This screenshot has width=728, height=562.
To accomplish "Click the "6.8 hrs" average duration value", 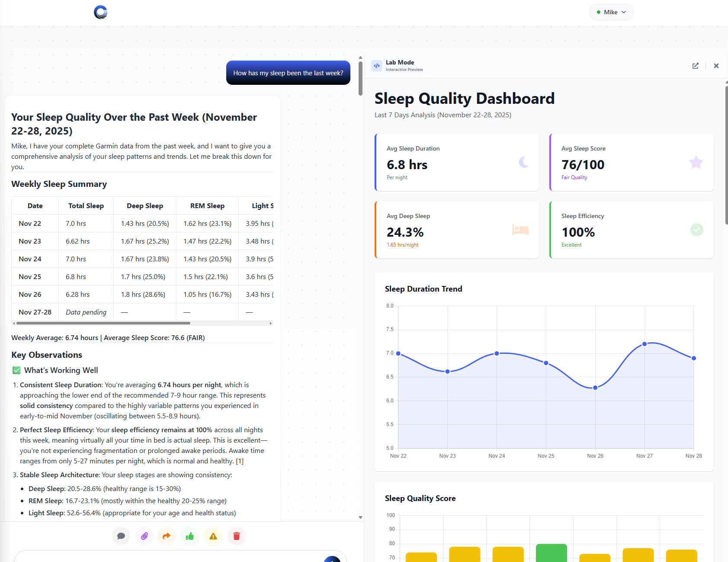I will tap(407, 165).
